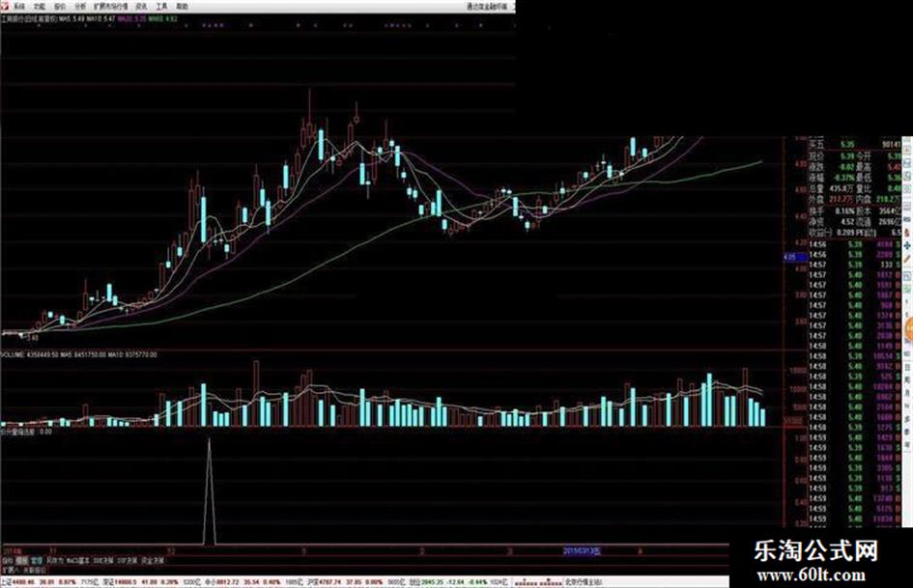This screenshot has height=588, width=913.
Task: Open the 扩展市场行情 menu
Action: 111,7
